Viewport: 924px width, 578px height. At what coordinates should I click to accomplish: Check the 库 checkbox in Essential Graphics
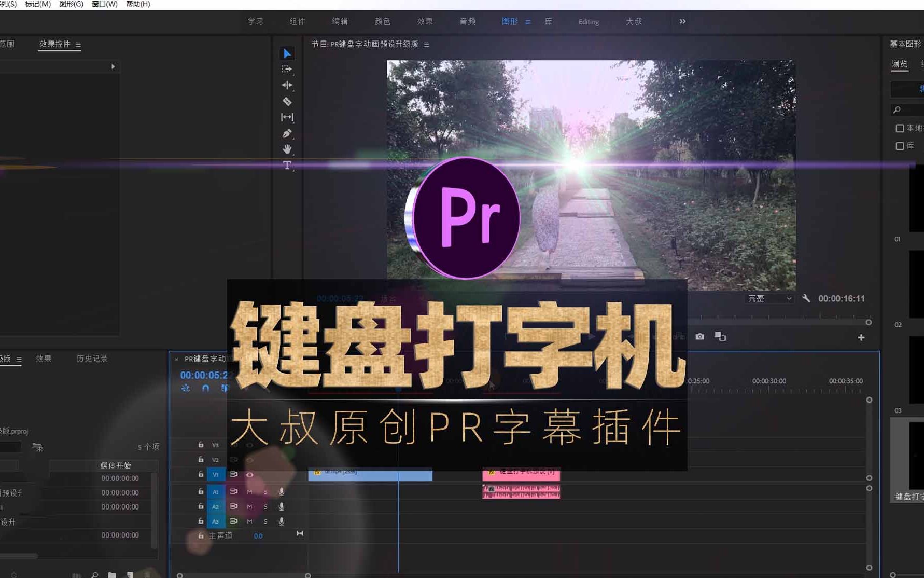point(900,146)
